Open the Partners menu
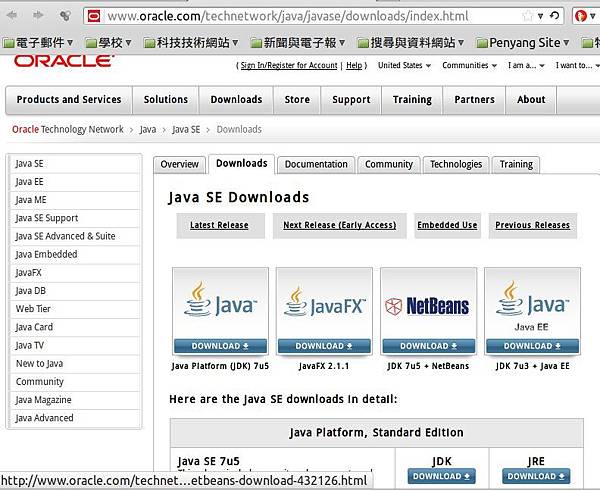The height and width of the screenshot is (491, 600). coord(474,100)
